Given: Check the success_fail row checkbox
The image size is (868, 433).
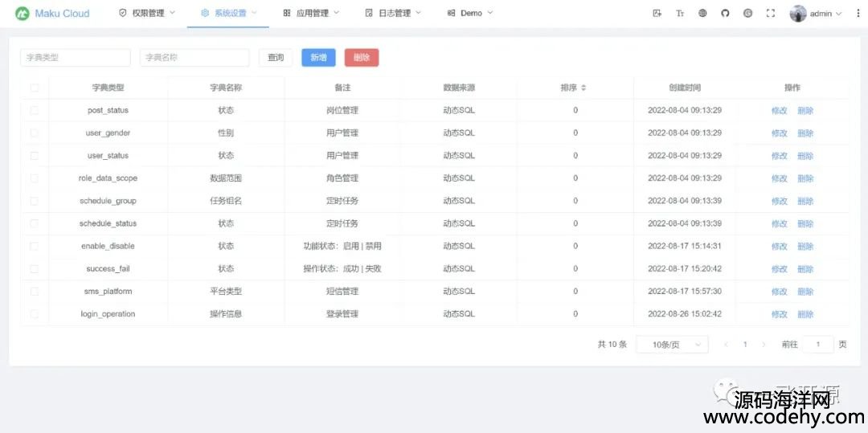Looking at the screenshot, I should pyautogui.click(x=35, y=269).
